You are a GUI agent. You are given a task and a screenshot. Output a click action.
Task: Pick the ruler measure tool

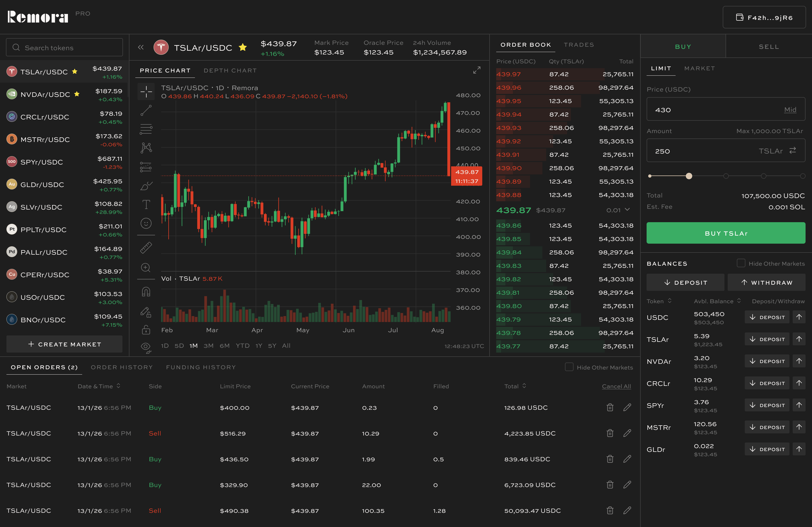tap(146, 248)
